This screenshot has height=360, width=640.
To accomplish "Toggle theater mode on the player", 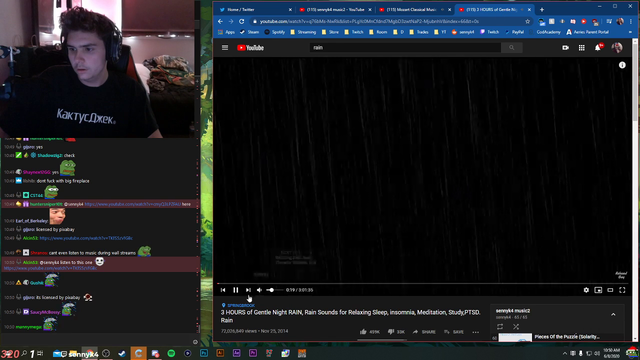I will coord(610,290).
